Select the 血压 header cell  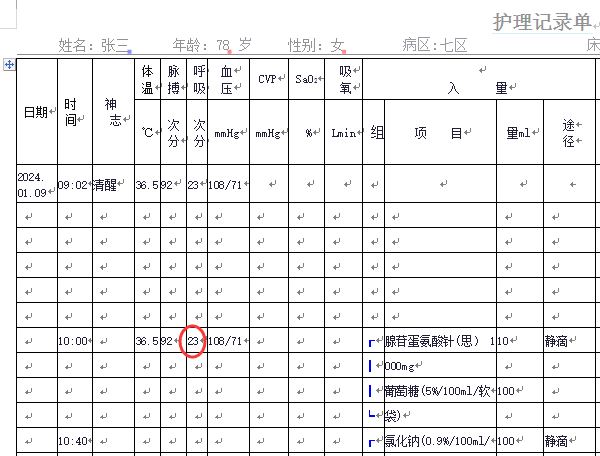(x=228, y=80)
